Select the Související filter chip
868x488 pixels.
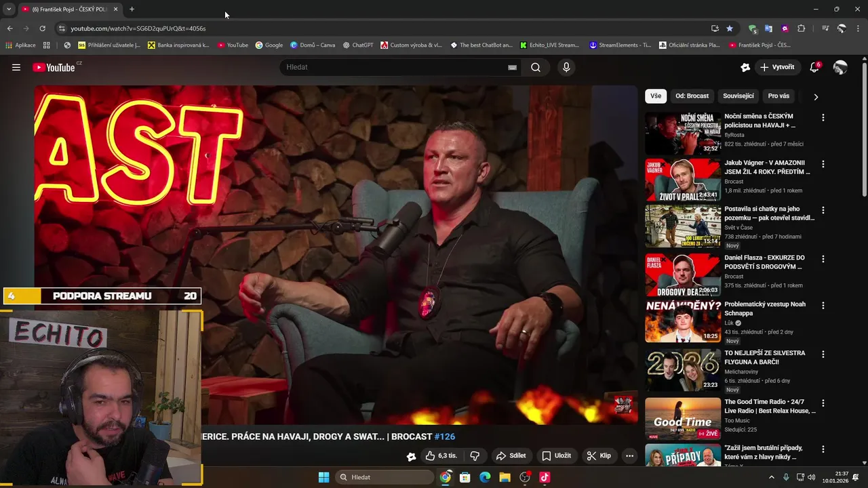click(x=738, y=96)
